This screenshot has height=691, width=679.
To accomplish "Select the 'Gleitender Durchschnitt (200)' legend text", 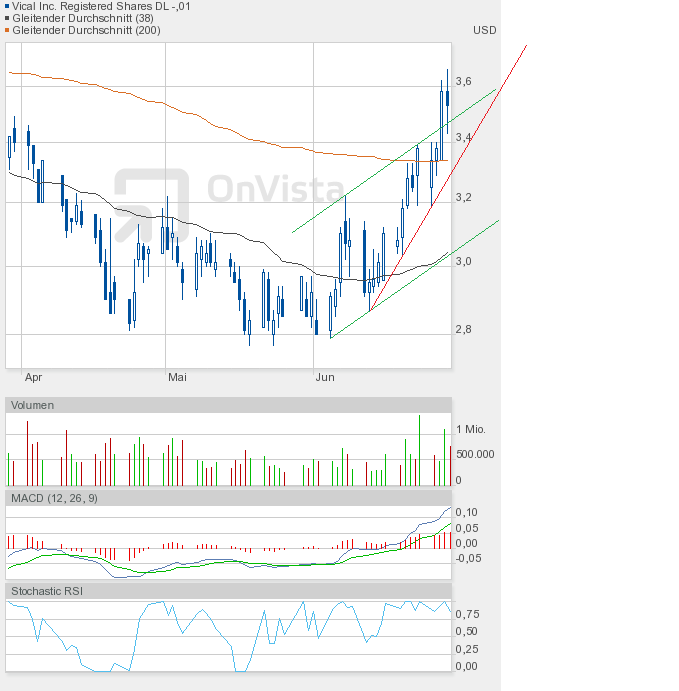I will coord(86,30).
